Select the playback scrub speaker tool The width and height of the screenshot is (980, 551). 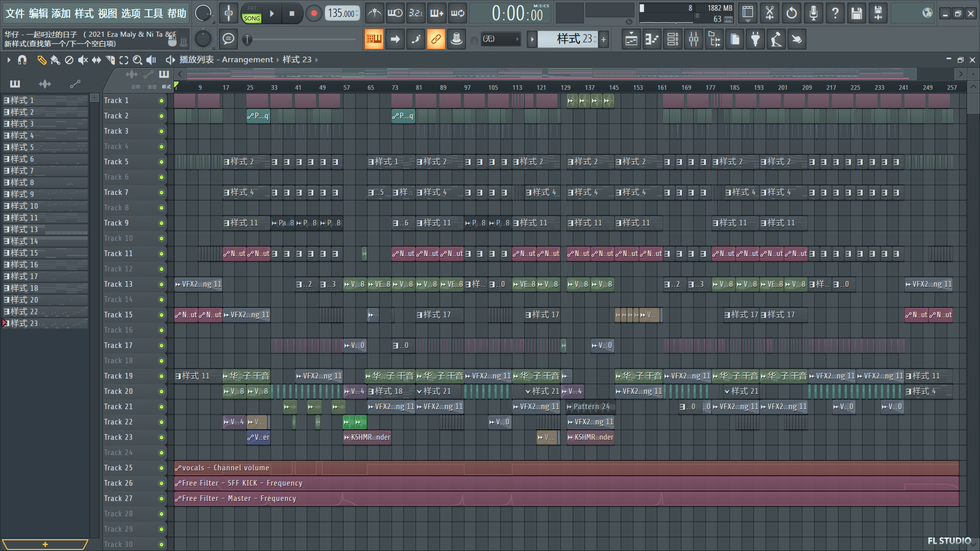coord(151,60)
